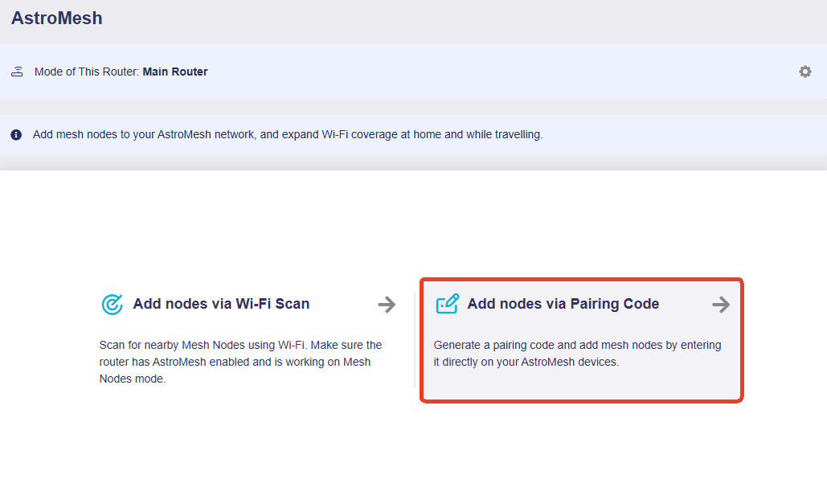Click the router icon beside Mode of This Router
Viewport: 827px width, 504px height.
[x=17, y=72]
